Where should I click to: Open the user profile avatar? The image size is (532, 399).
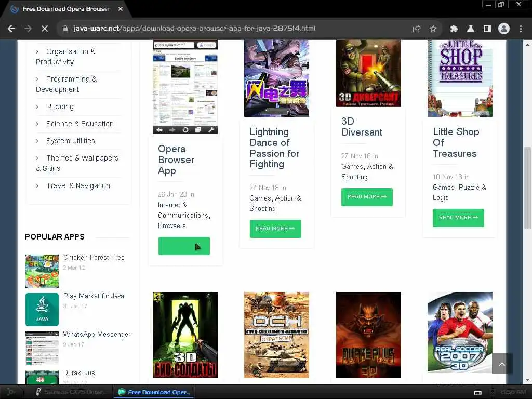(504, 29)
